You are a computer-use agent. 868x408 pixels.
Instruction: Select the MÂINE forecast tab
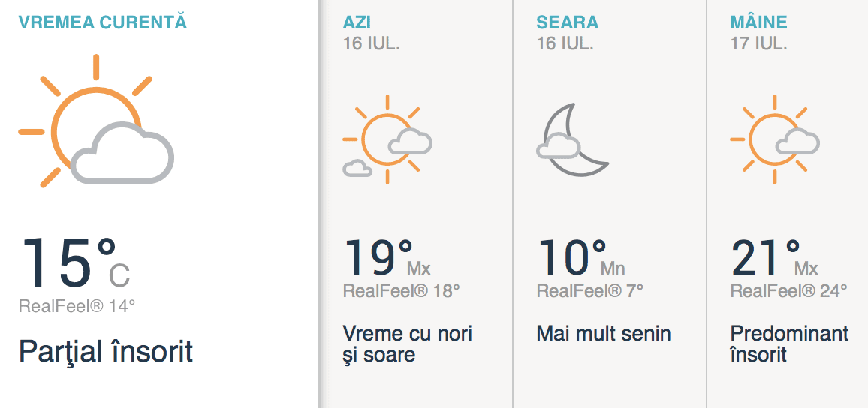pyautogui.click(x=759, y=22)
